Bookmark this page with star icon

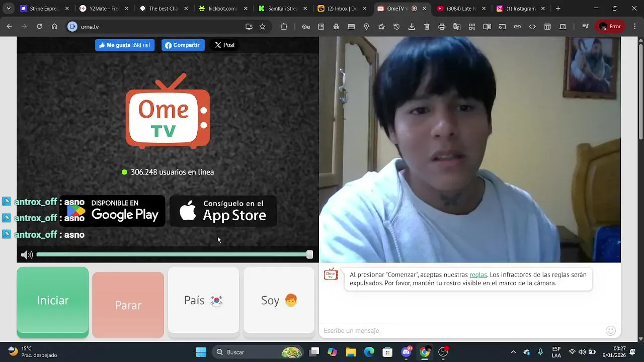point(262,27)
